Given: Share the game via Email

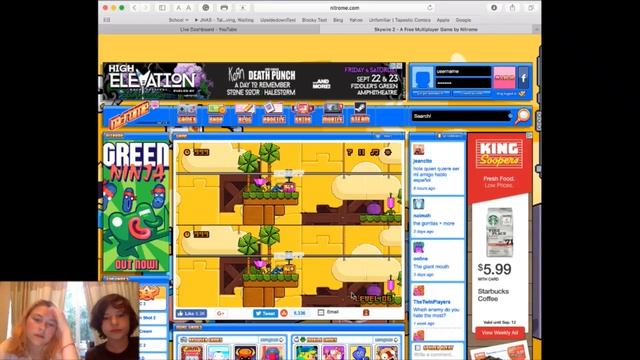Looking at the screenshot, I should (x=329, y=312).
